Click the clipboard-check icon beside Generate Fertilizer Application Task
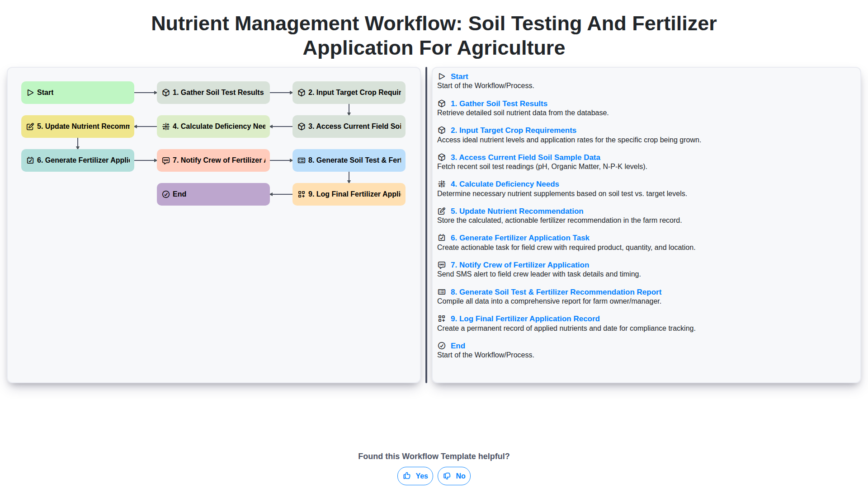868x488 pixels. pyautogui.click(x=442, y=238)
